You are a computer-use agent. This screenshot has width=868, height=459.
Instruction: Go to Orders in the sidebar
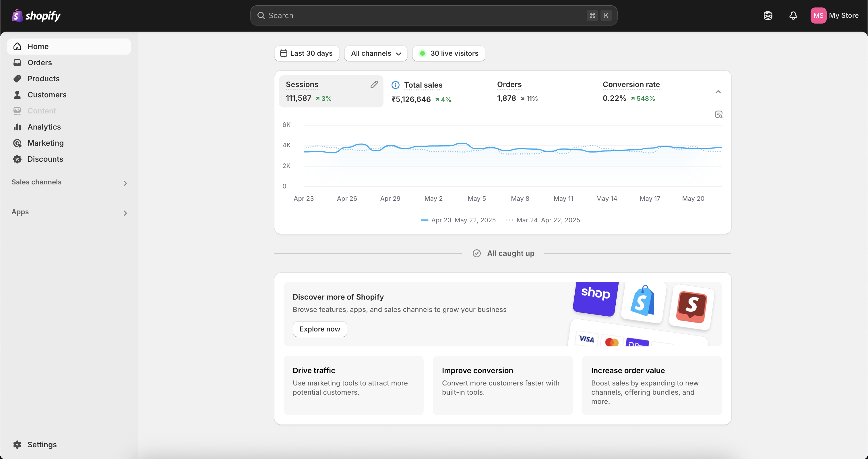click(39, 62)
